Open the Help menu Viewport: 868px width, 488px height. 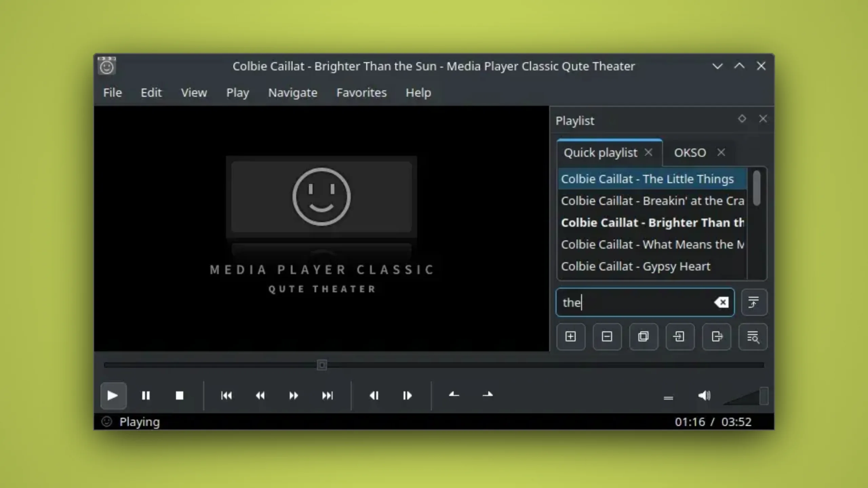(418, 93)
